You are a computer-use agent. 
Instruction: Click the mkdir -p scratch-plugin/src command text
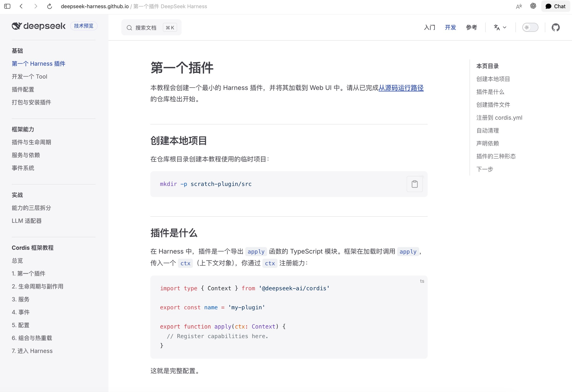tap(206, 184)
